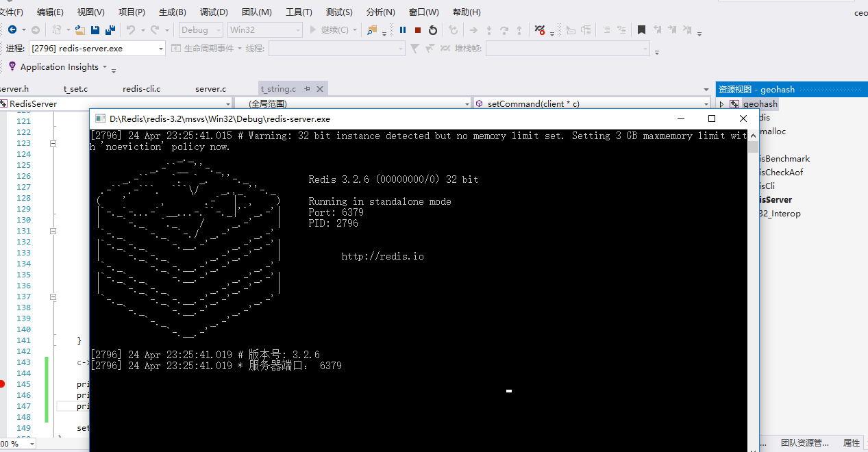Click the red breakpoint marker at line 145

2,384
